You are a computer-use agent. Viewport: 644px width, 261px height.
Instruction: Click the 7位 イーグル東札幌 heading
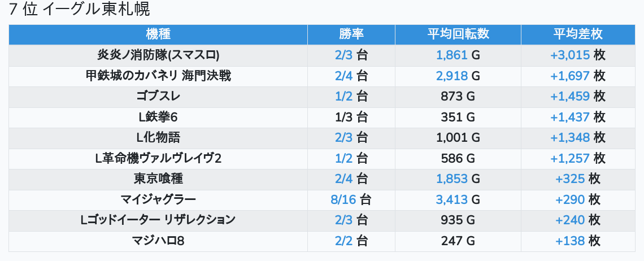click(80, 10)
